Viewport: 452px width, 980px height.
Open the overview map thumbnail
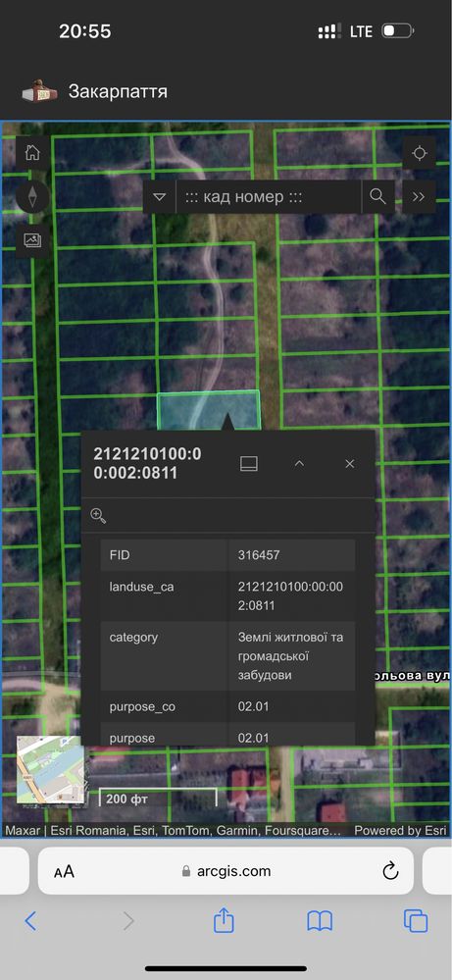50,769
